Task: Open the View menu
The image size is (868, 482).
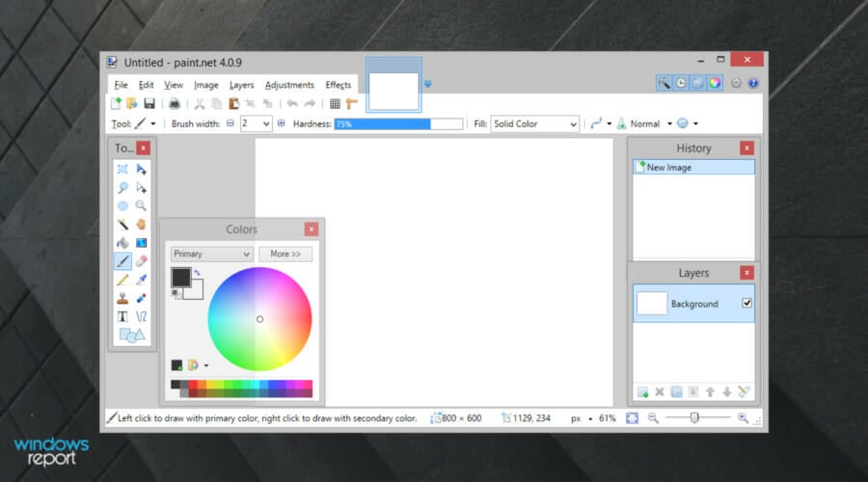Action: tap(174, 85)
